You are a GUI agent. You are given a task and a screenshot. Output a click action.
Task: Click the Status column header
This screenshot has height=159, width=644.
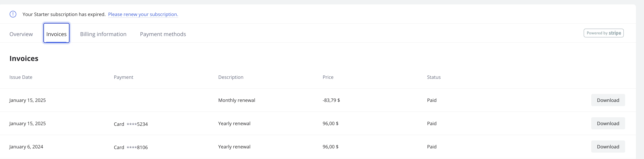(x=434, y=77)
